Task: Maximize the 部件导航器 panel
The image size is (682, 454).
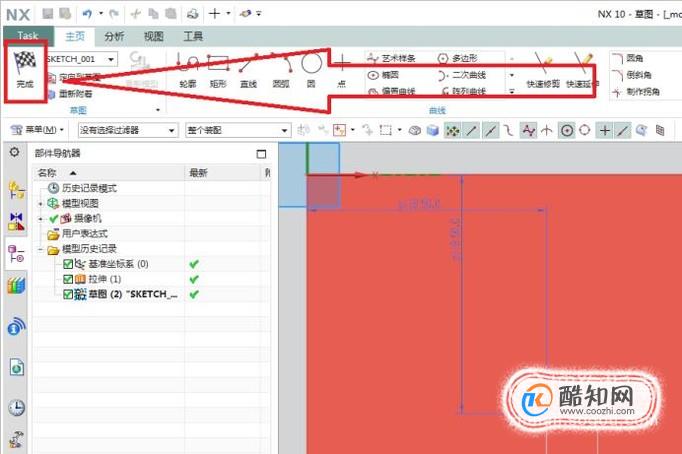Action: coord(261,154)
